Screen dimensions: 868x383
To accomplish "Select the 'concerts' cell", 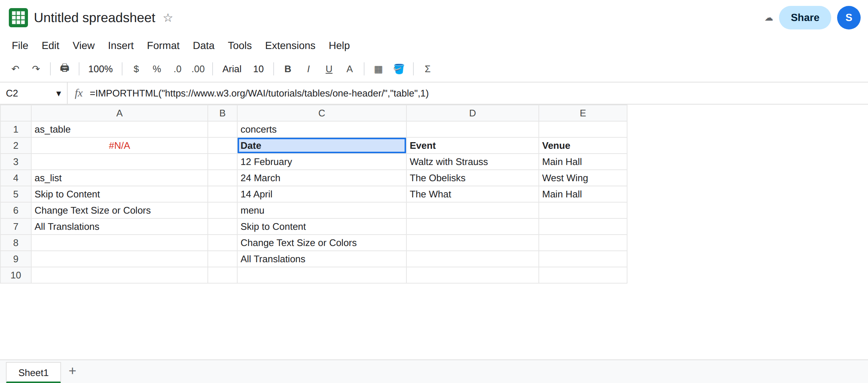I will point(322,129).
